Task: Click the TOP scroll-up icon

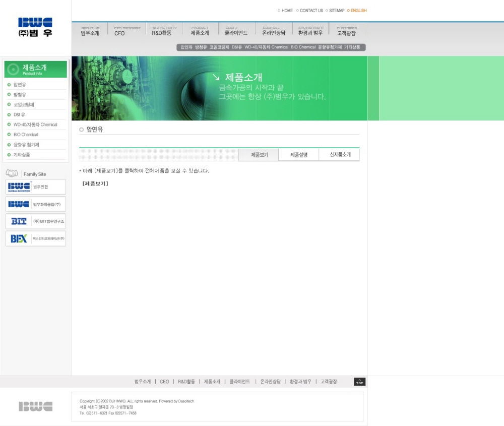Action: (359, 382)
